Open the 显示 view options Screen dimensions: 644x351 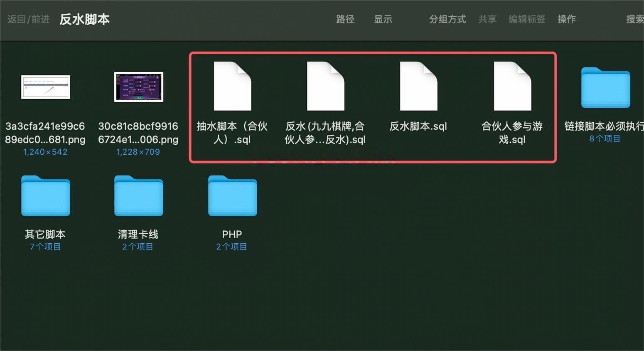pos(383,19)
